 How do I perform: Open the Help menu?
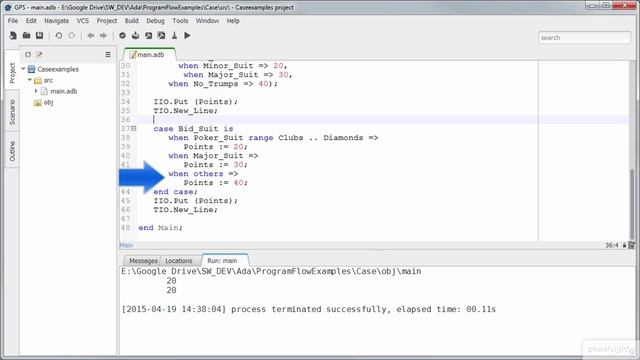[x=233, y=20]
